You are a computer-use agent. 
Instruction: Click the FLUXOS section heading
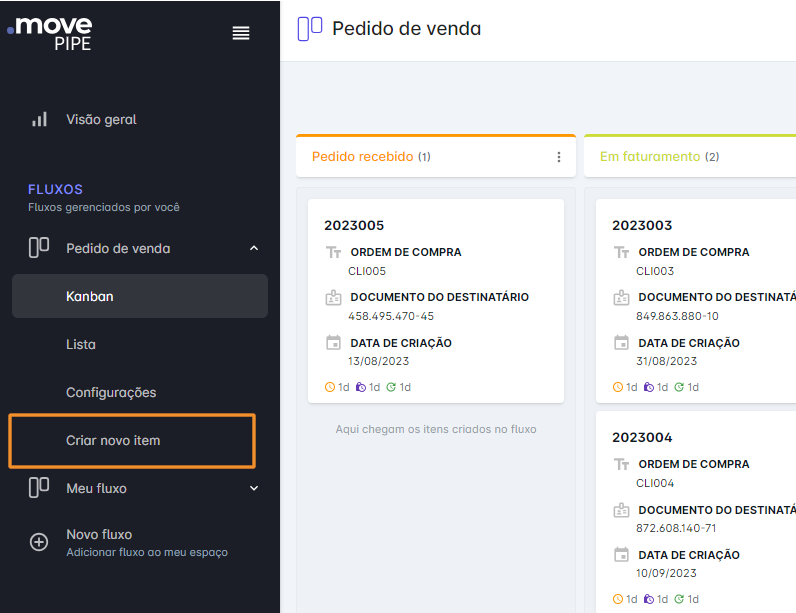(x=55, y=189)
